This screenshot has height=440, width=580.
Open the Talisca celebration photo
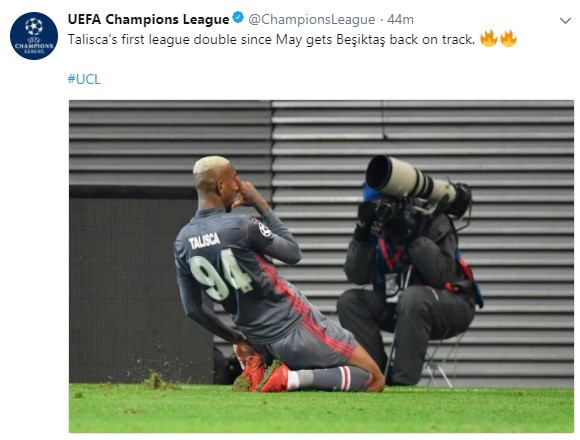tap(321, 266)
